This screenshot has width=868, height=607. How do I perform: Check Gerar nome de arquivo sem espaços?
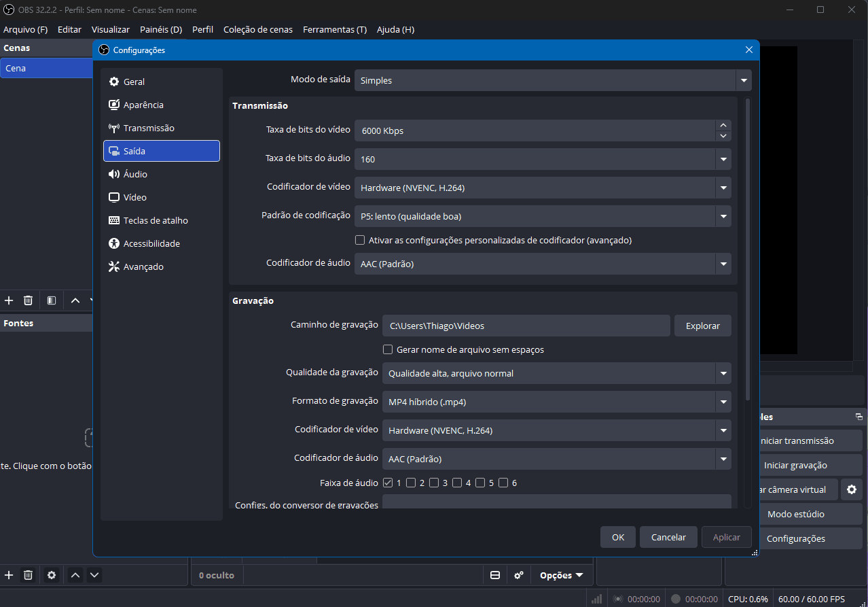[x=388, y=349]
